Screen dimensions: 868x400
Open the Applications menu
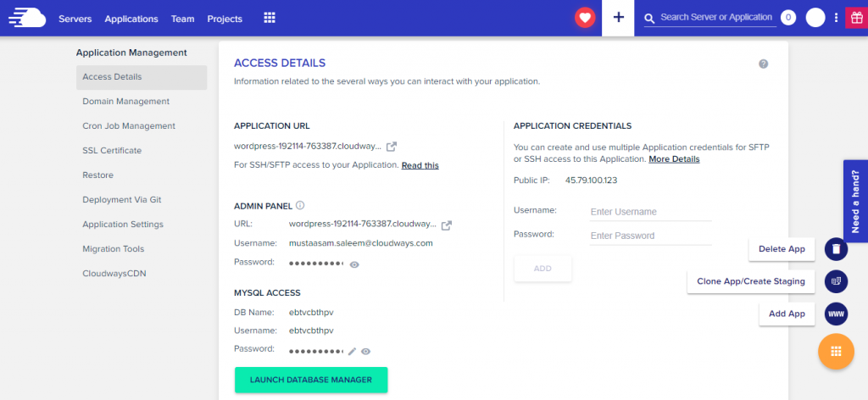(x=131, y=19)
